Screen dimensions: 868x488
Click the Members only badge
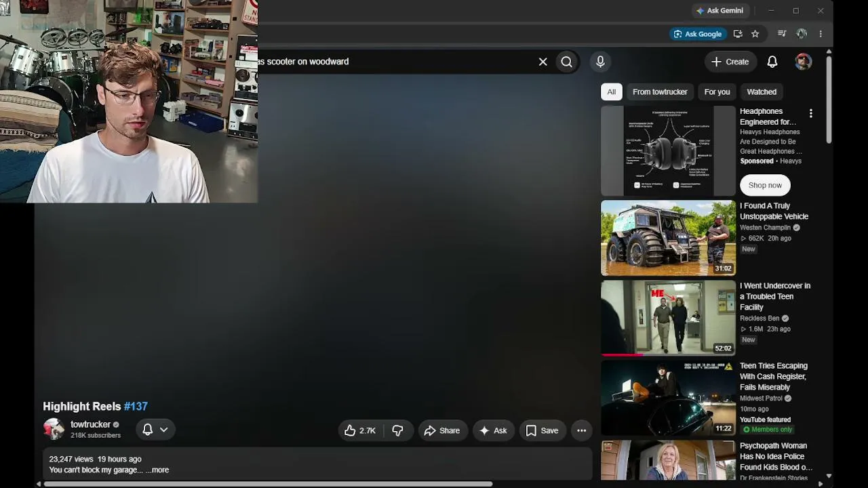(x=767, y=430)
